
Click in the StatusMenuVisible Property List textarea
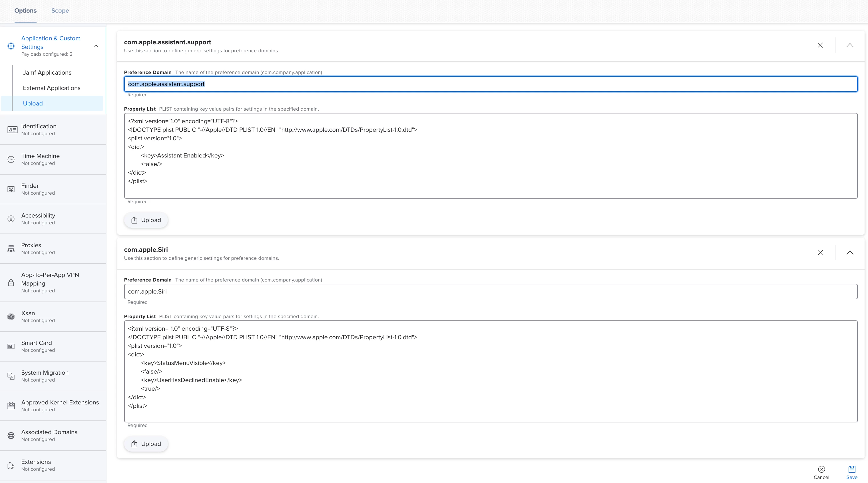pos(491,371)
